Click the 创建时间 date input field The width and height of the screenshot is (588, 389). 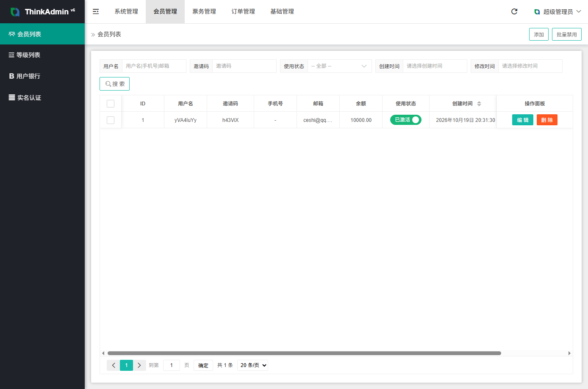tap(435, 66)
